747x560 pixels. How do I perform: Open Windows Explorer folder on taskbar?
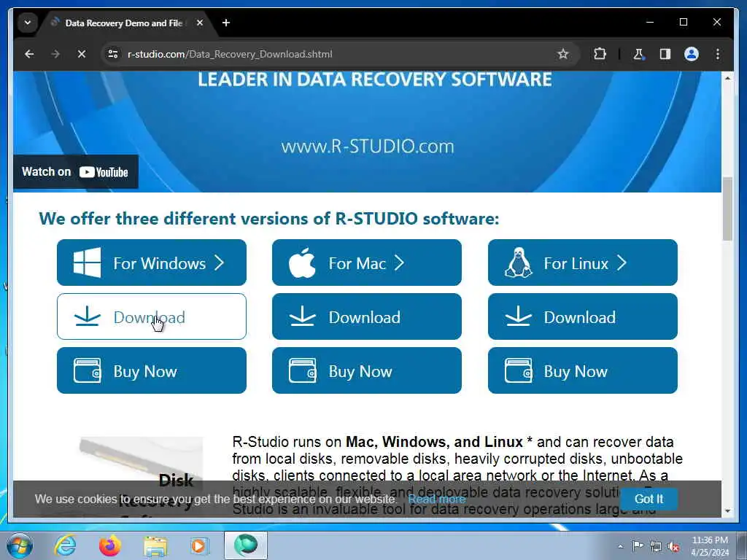(x=155, y=546)
